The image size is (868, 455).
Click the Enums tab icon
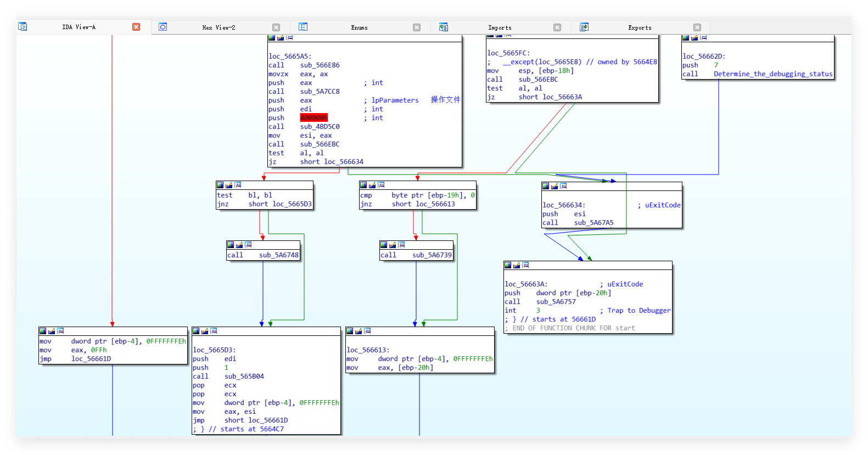pyautogui.click(x=303, y=27)
